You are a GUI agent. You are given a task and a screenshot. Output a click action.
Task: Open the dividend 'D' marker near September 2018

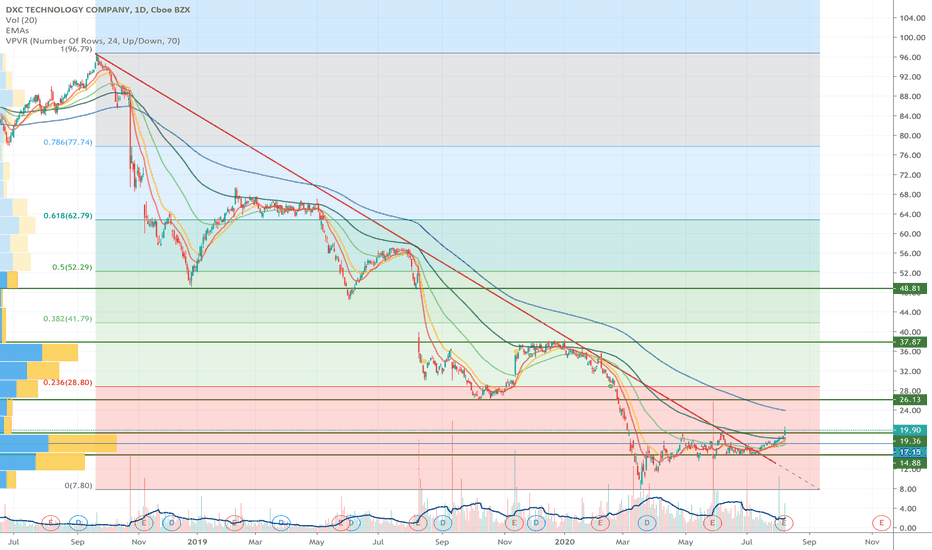78,523
